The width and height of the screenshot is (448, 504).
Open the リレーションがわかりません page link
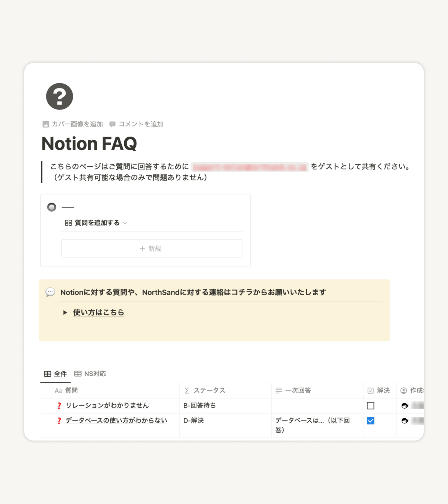[107, 405]
